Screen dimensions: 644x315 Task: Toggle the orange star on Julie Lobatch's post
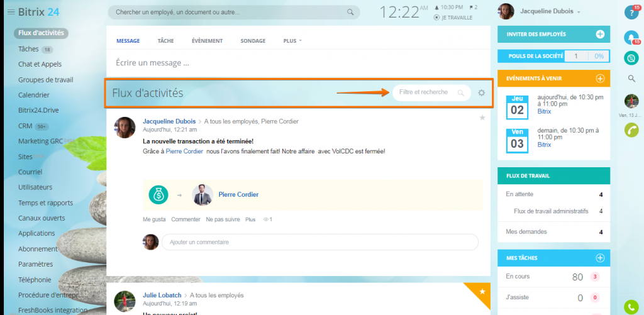(482, 292)
